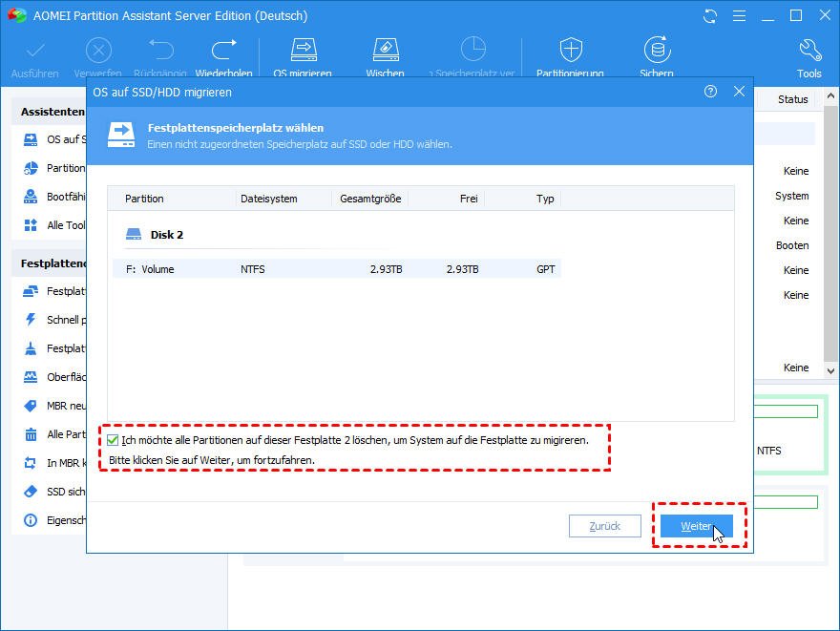This screenshot has width=840, height=631.
Task: Click the Ausführen (apply) toolbar icon
Action: 35,52
